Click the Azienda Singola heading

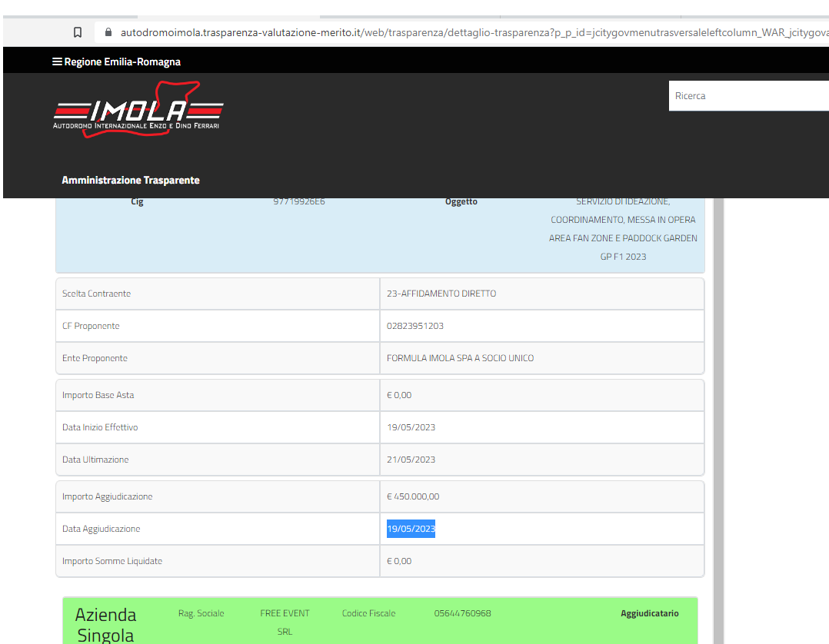(106, 625)
